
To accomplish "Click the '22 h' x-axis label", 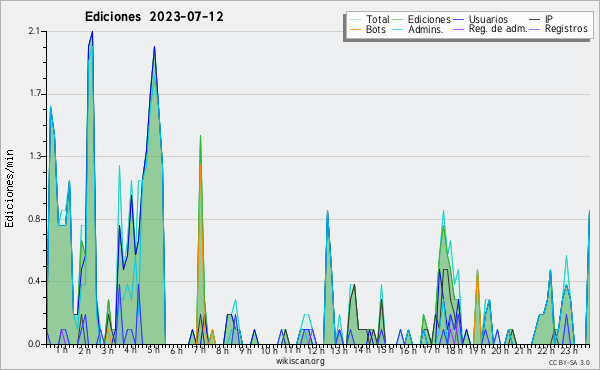I will click(546, 350).
